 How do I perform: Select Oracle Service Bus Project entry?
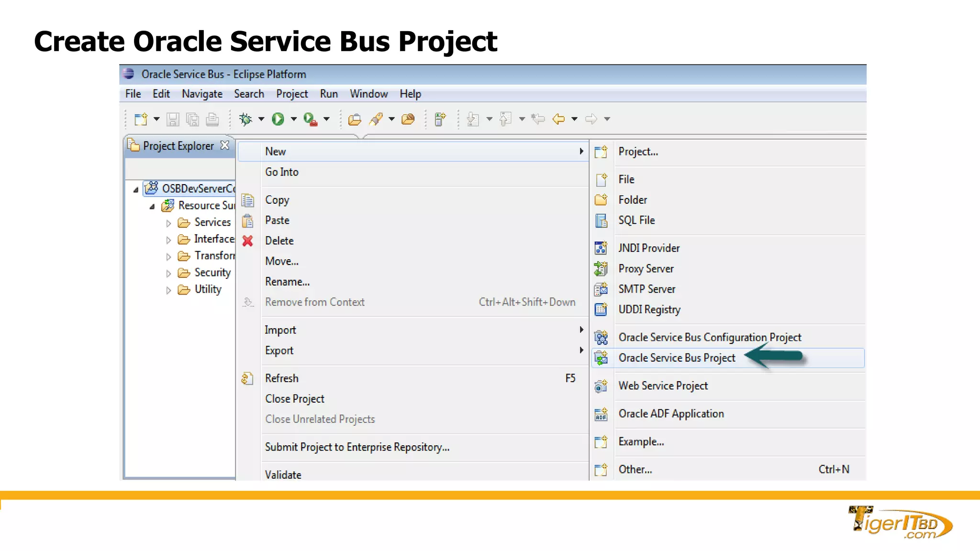coord(728,358)
